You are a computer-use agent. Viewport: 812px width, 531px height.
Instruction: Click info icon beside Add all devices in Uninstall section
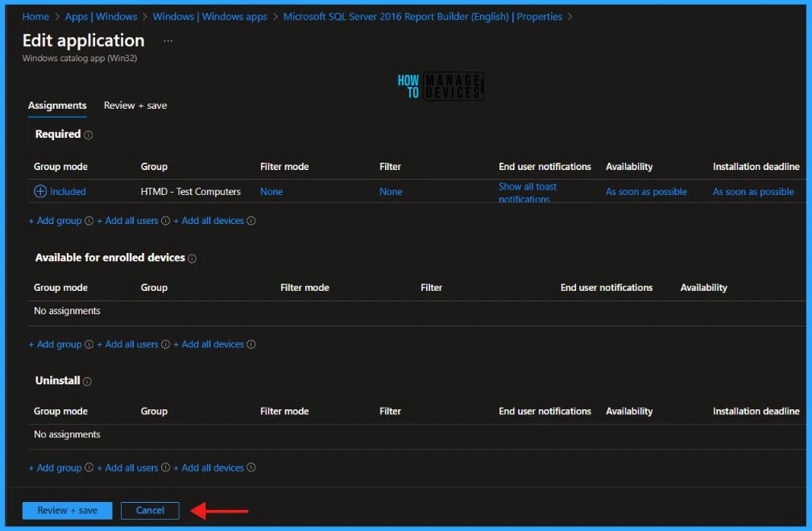(251, 467)
